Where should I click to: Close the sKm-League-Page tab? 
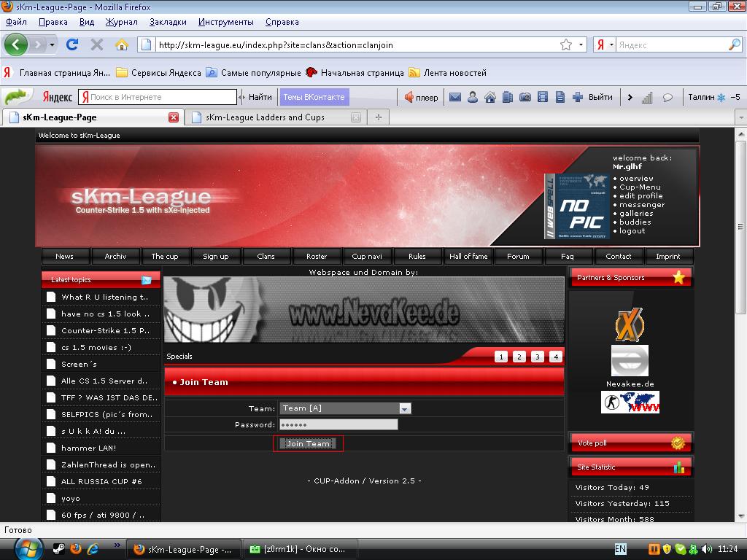coord(174,117)
